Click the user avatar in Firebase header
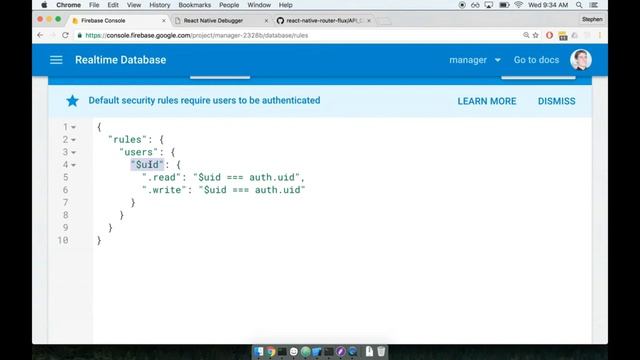This screenshot has height=360, width=640. tap(581, 60)
